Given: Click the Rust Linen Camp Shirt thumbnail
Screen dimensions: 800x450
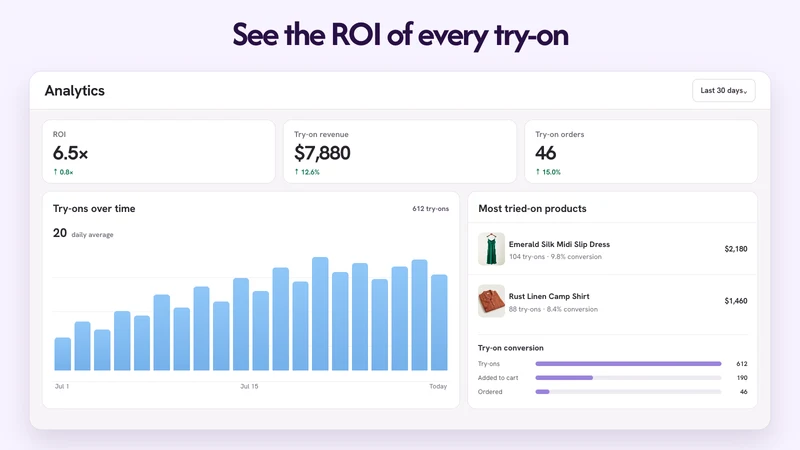Looking at the screenshot, I should 491,301.
